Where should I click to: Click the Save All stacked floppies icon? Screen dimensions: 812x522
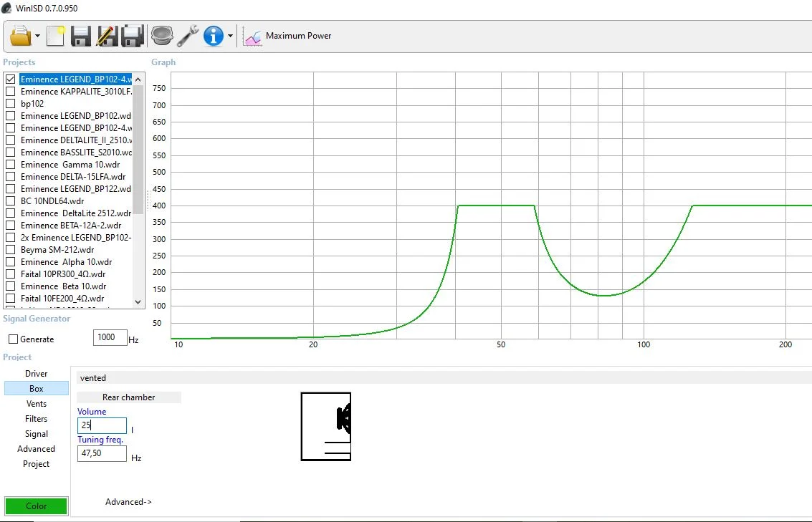pyautogui.click(x=133, y=35)
